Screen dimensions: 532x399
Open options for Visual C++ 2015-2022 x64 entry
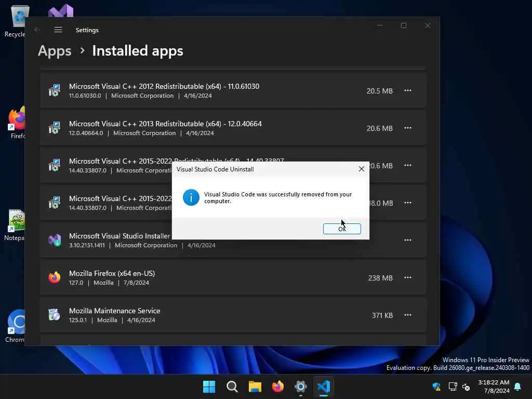[407, 165]
